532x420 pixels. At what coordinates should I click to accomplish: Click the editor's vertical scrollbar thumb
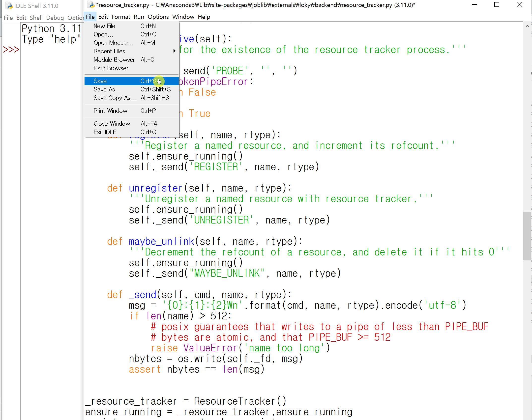(x=527, y=235)
